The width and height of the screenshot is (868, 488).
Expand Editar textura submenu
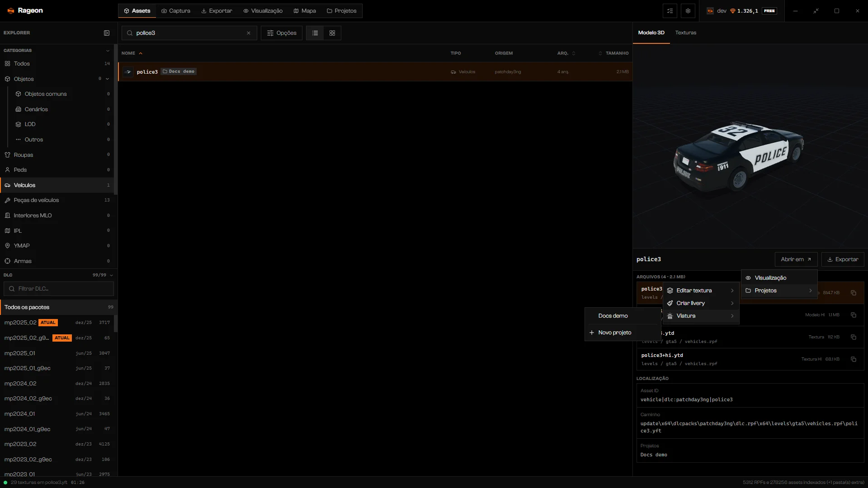tap(701, 291)
